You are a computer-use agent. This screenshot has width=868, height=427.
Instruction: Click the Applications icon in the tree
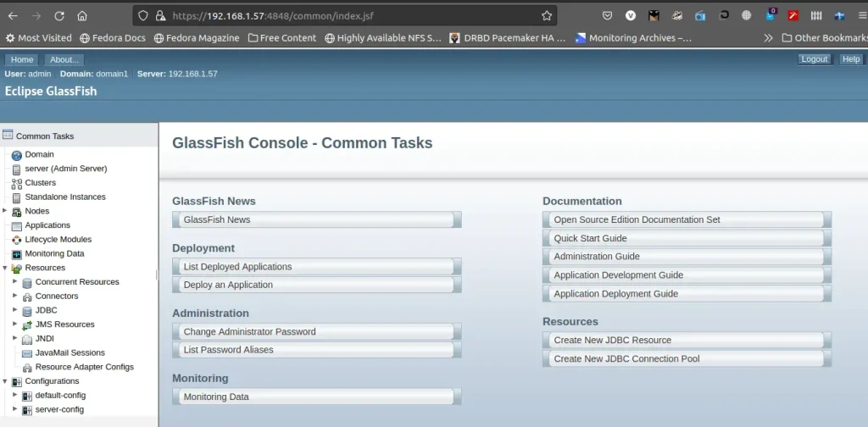16,226
